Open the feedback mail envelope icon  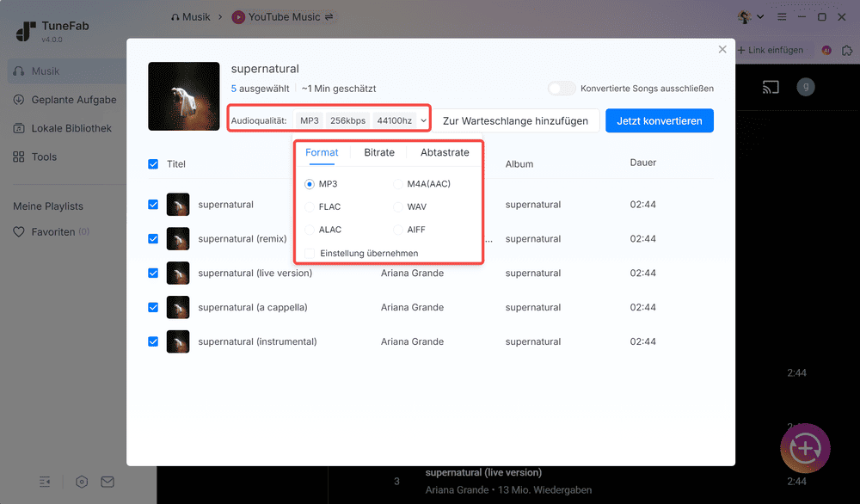[107, 482]
